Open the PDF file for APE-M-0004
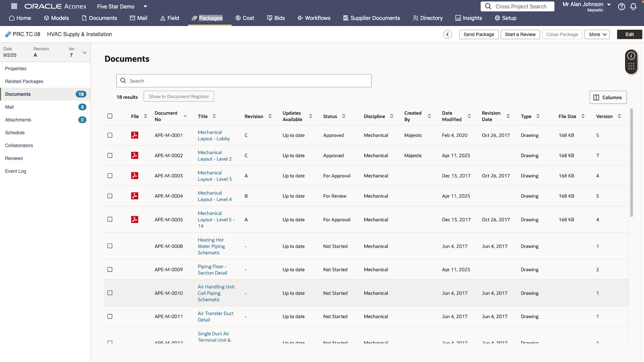 [135, 196]
